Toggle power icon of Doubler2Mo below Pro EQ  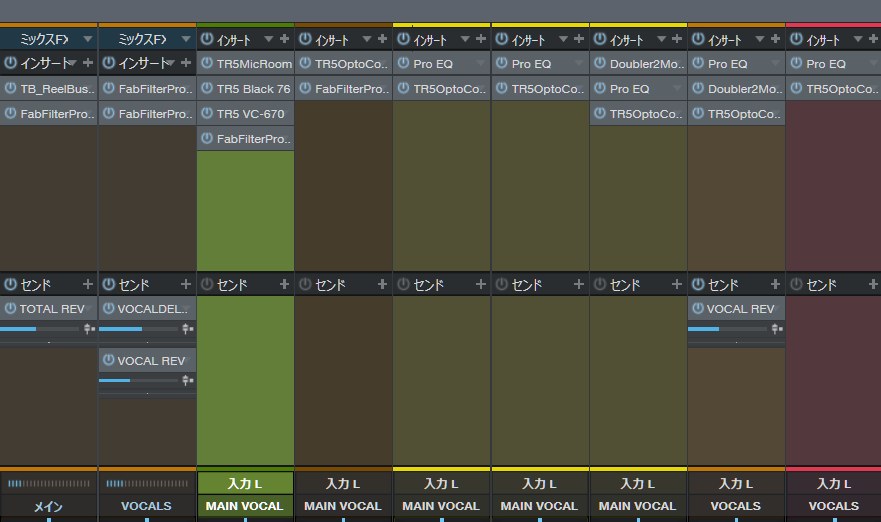click(698, 88)
